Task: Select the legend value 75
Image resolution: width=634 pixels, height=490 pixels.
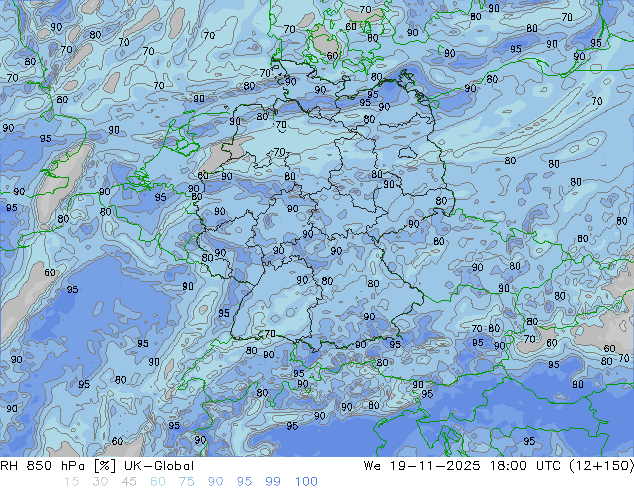Action: coord(186,482)
